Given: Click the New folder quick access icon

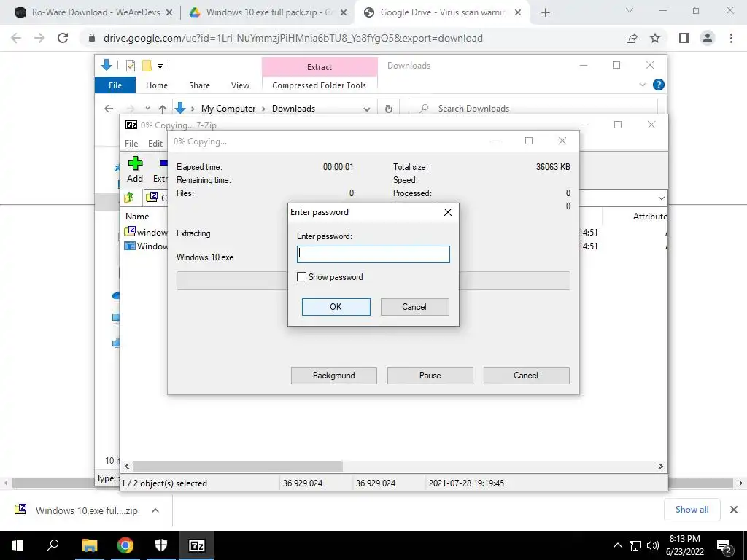Looking at the screenshot, I should [x=147, y=66].
